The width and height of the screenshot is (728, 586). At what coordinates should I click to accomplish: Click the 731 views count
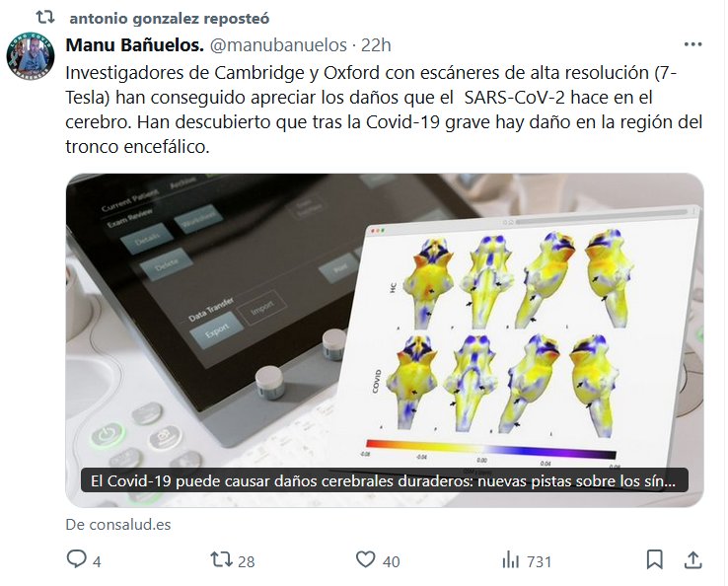click(539, 560)
